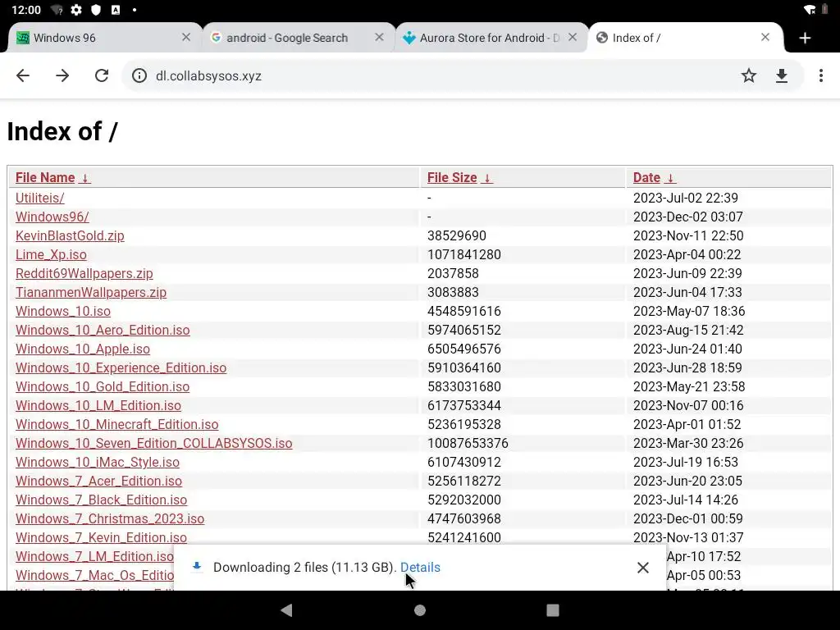This screenshot has width=840, height=630.
Task: Download Windows_7_LM_Edition.iso
Action: pos(94,556)
